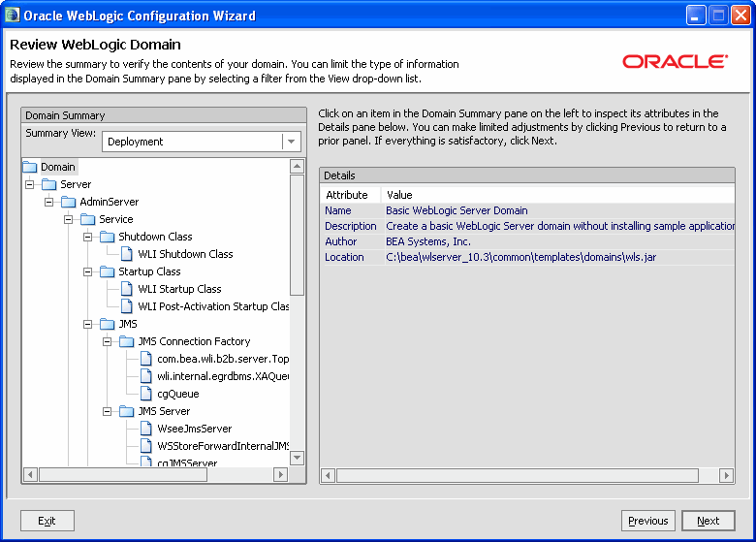Click the tree scroll right arrow
Image resolution: width=756 pixels, height=542 pixels.
coord(281,474)
